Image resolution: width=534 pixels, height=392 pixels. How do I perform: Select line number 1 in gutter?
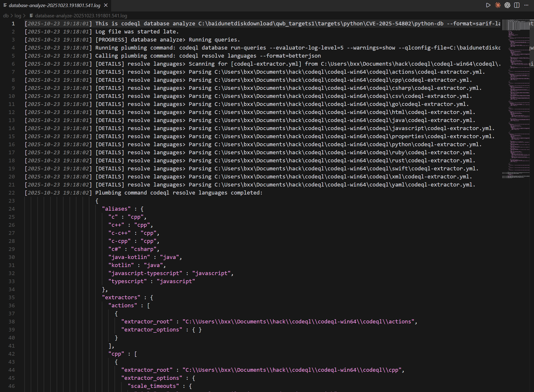[x=13, y=24]
